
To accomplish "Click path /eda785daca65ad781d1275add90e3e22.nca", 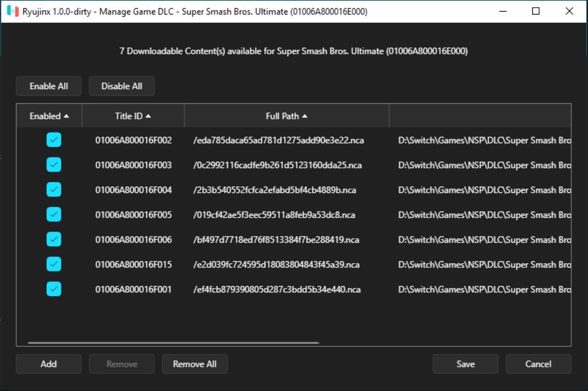I will coord(279,141).
